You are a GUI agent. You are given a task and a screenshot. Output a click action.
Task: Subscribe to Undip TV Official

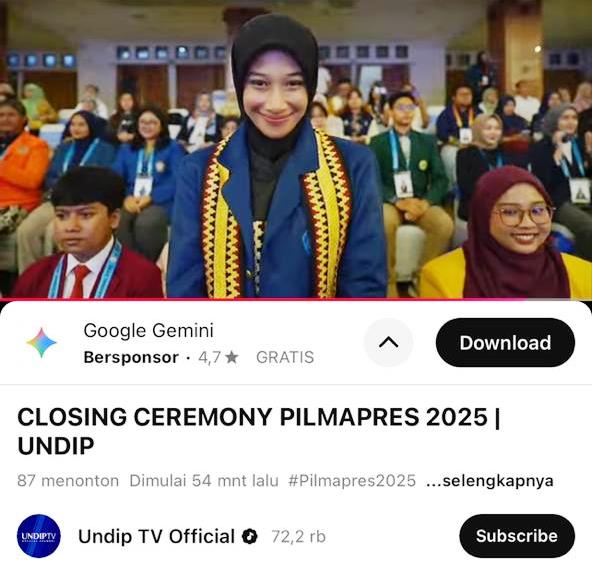click(x=517, y=536)
